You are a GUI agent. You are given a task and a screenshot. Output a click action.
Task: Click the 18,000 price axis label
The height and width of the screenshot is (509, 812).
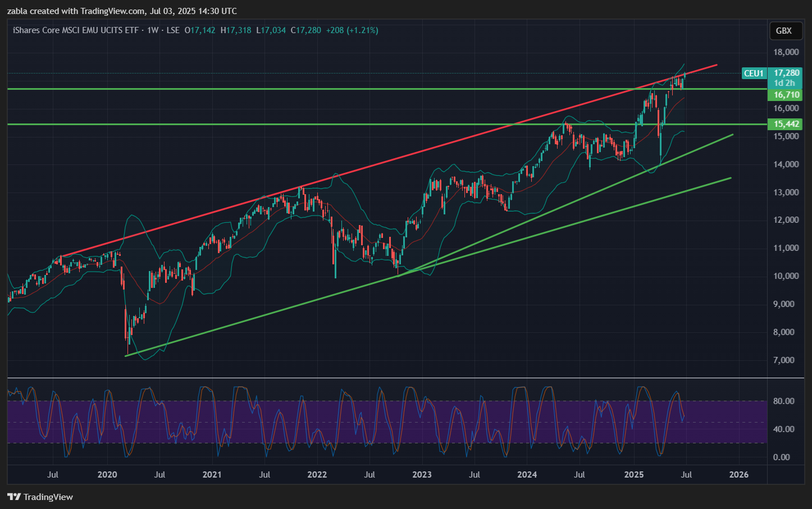point(786,52)
